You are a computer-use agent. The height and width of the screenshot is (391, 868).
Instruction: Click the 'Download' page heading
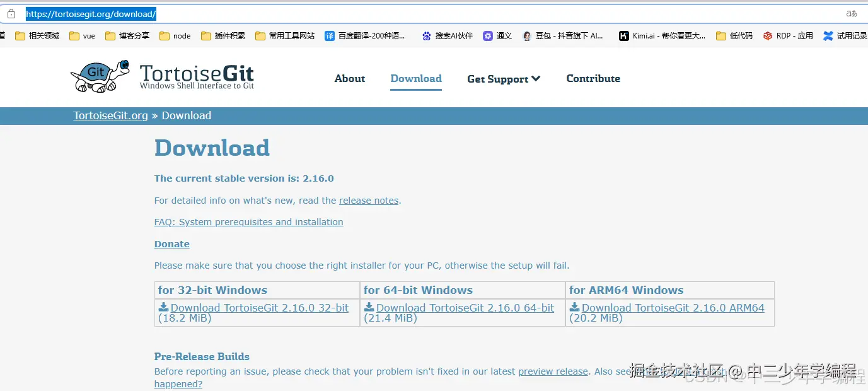coord(212,148)
